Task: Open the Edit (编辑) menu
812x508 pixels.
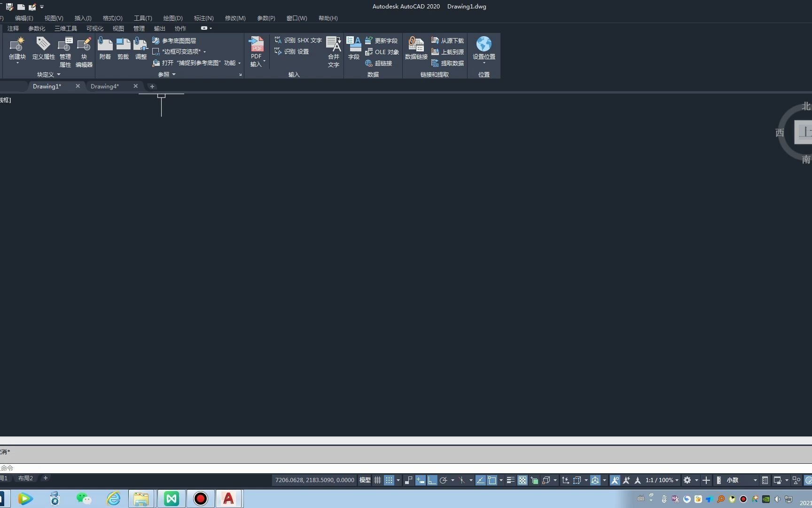Action: 24,18
